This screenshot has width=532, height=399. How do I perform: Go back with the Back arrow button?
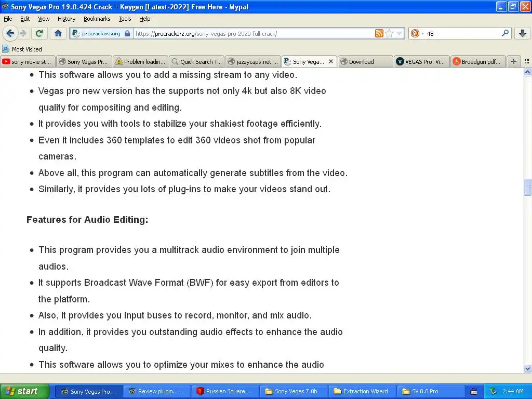tap(10, 33)
